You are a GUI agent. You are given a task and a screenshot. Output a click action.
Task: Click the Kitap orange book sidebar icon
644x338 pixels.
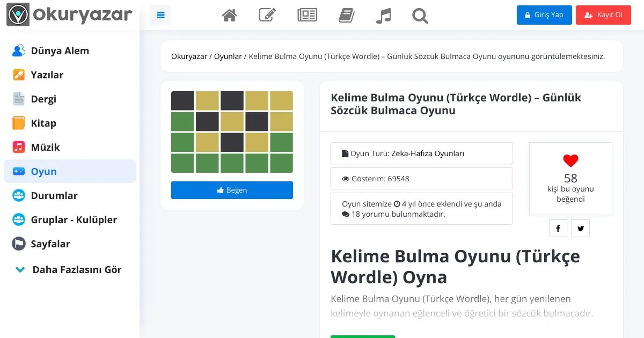pyautogui.click(x=19, y=123)
